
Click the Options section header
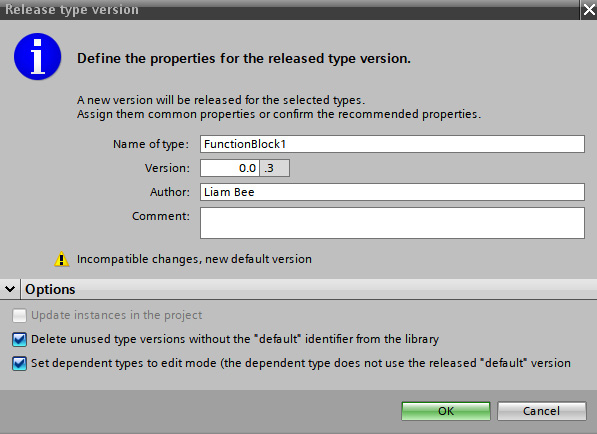[x=50, y=289]
